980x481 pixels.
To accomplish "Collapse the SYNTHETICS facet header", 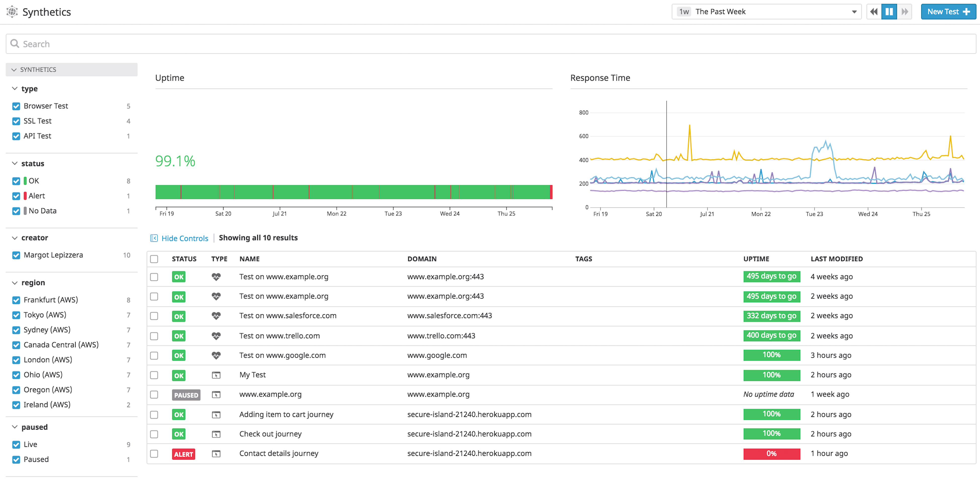I will (x=14, y=70).
